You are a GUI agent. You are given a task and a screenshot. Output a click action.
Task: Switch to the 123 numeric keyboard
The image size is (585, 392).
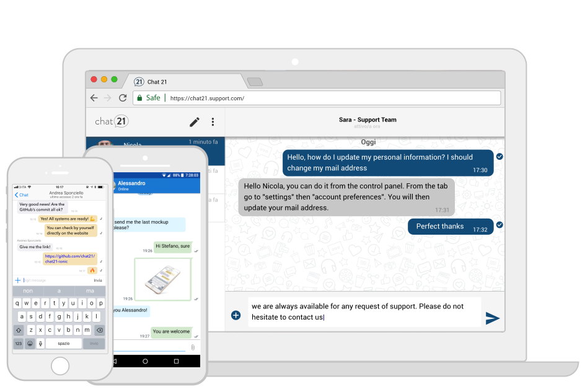pos(19,343)
